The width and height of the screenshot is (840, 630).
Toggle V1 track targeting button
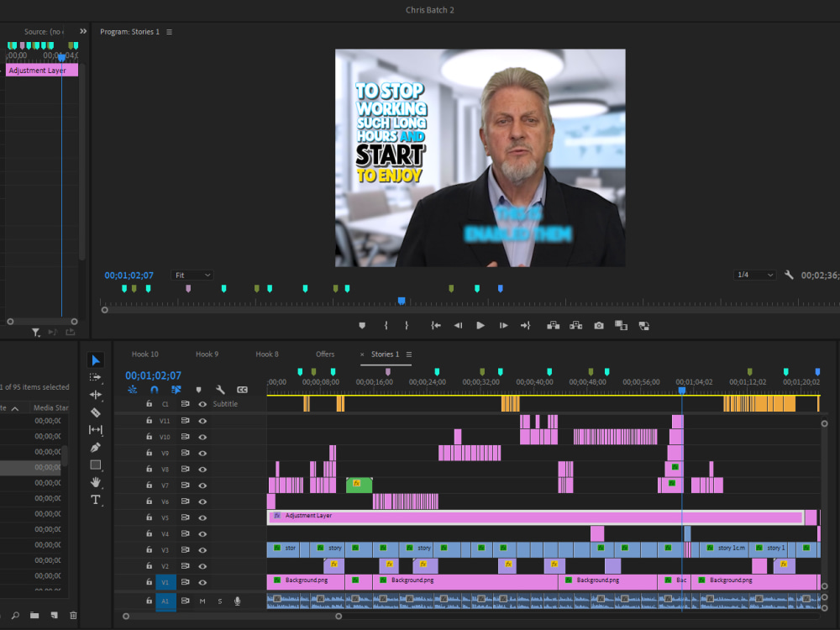pyautogui.click(x=165, y=582)
